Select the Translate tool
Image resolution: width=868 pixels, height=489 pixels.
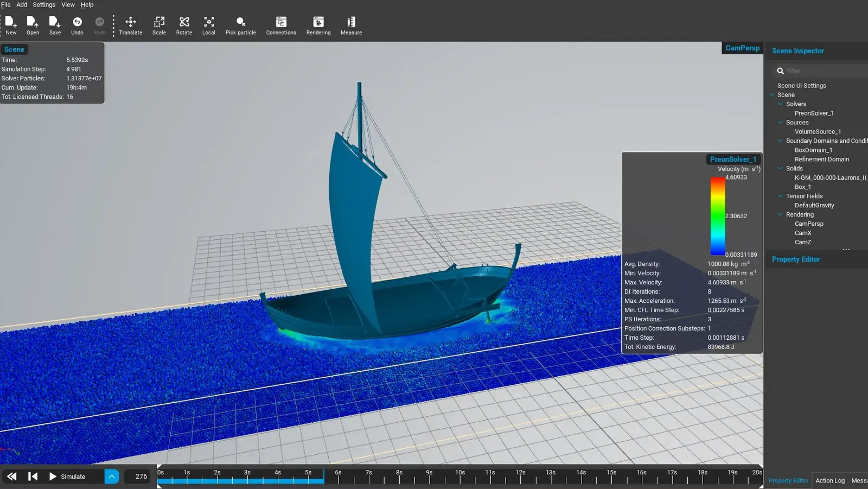131,22
